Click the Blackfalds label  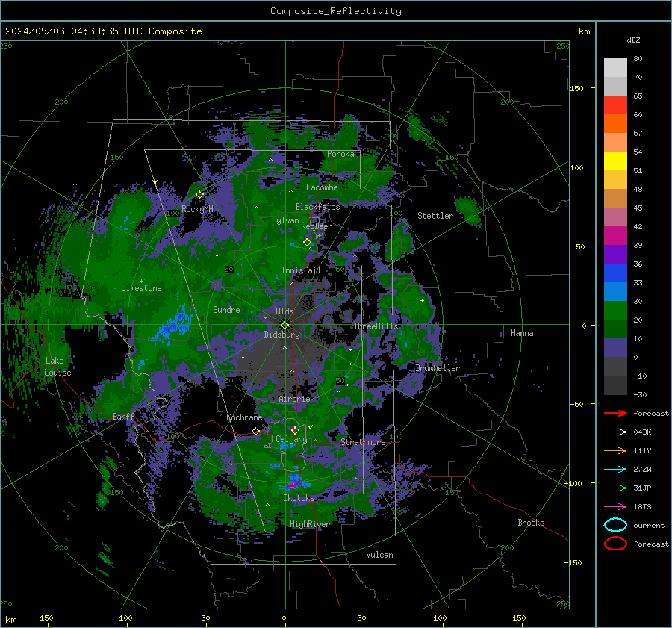(x=317, y=207)
